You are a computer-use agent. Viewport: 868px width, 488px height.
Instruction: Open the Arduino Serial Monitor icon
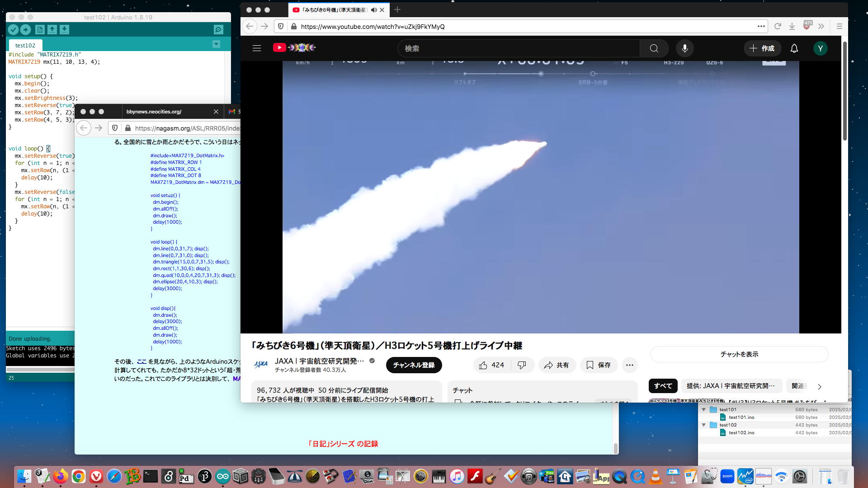[x=218, y=30]
